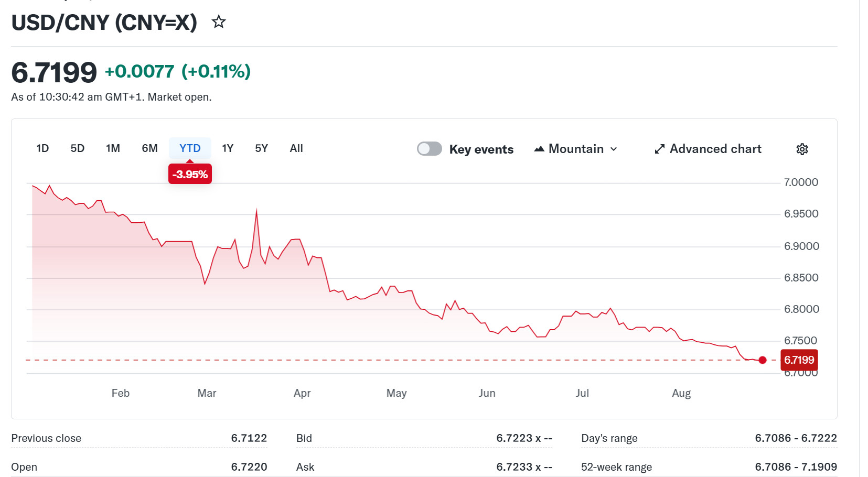Click the Jun label on x-axis
This screenshot has height=477, width=868.
click(487, 393)
